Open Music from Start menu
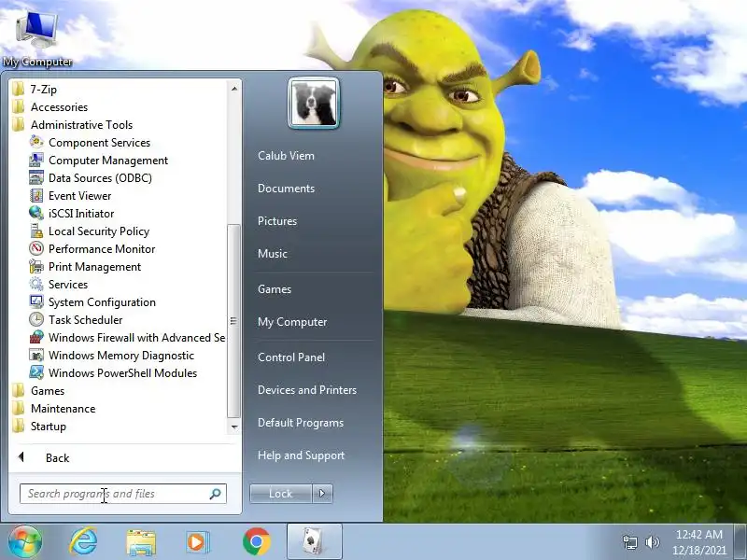Screen dimensions: 747x560 [273, 254]
